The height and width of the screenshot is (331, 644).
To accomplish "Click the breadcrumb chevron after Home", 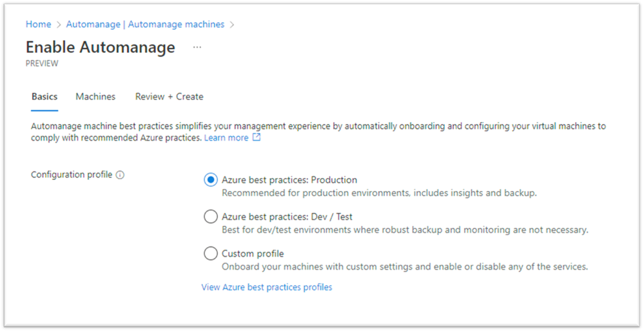I will tap(59, 25).
